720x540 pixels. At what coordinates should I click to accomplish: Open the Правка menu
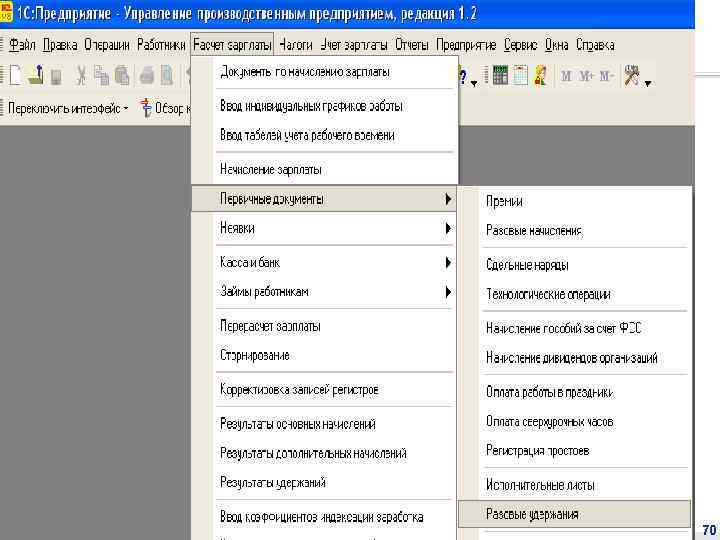click(x=60, y=45)
